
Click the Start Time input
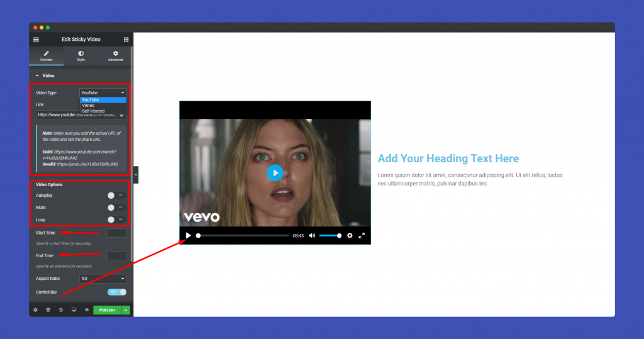click(x=116, y=233)
